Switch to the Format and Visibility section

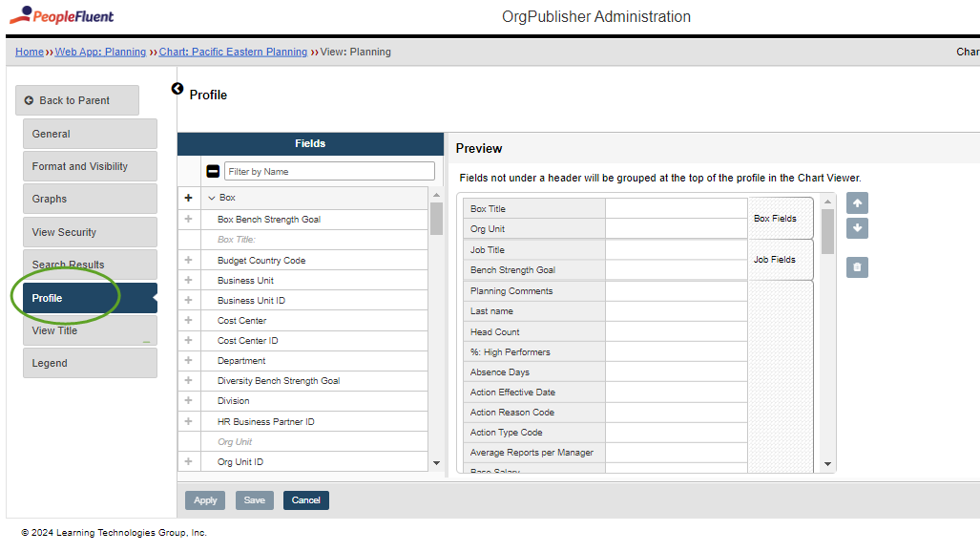(x=90, y=165)
